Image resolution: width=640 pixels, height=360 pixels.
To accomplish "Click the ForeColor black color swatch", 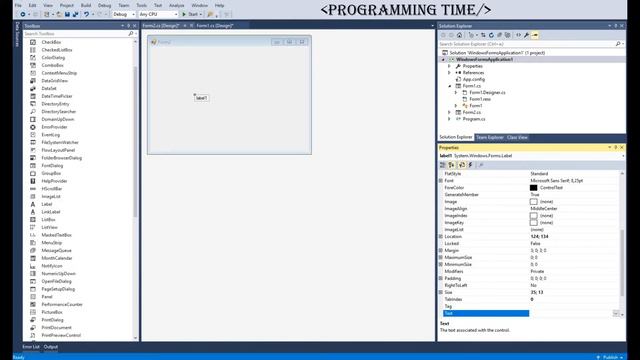I will (533, 188).
